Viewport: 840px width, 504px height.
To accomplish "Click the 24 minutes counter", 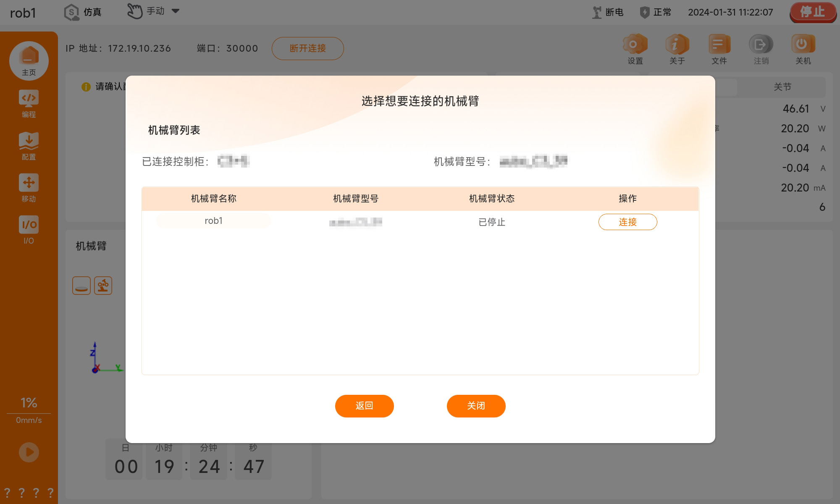I will click(x=209, y=467).
